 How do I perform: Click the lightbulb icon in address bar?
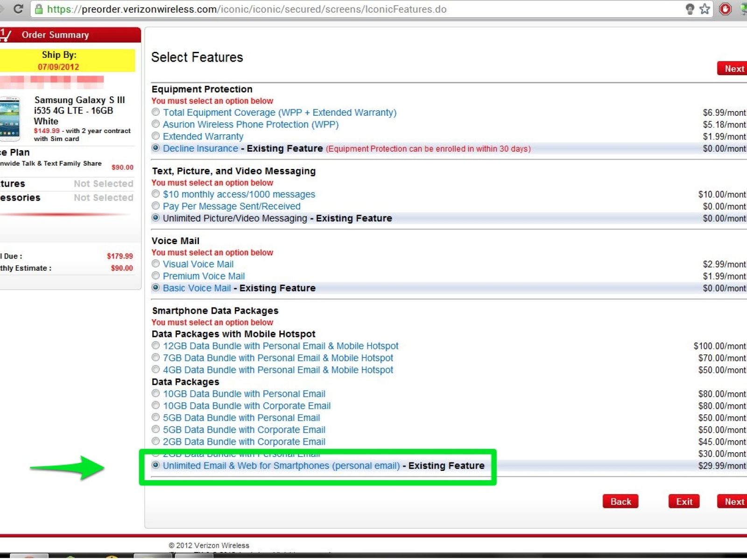click(690, 9)
